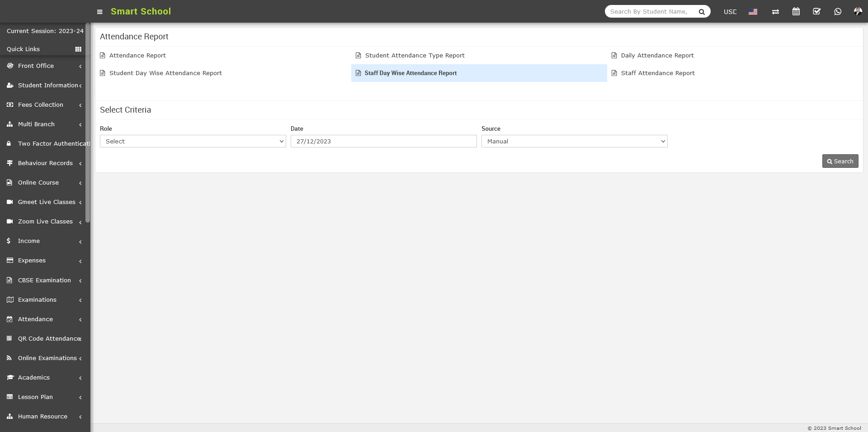Expand the Attendance sidebar menu
The width and height of the screenshot is (868, 432).
coord(35,319)
